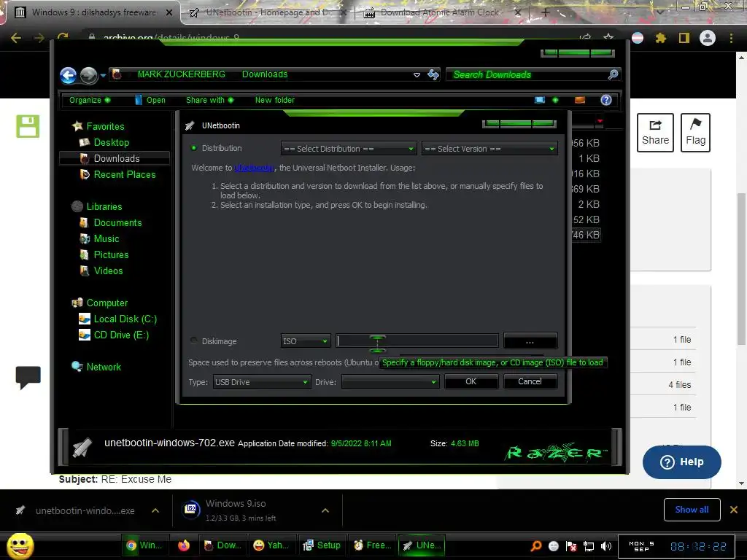Open the Explorer help question-mark icon
The width and height of the screenshot is (747, 560).
pos(606,100)
